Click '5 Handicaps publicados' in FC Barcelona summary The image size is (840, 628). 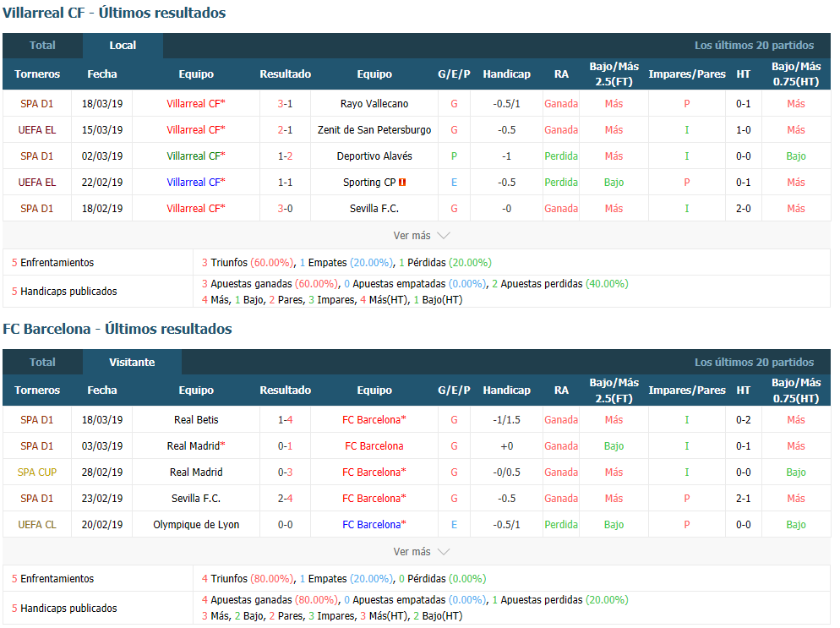[x=64, y=609]
